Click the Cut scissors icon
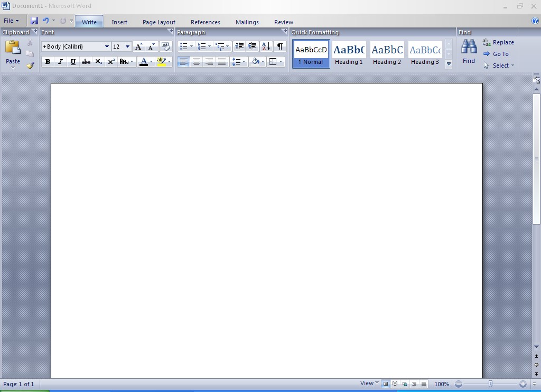 [30, 42]
